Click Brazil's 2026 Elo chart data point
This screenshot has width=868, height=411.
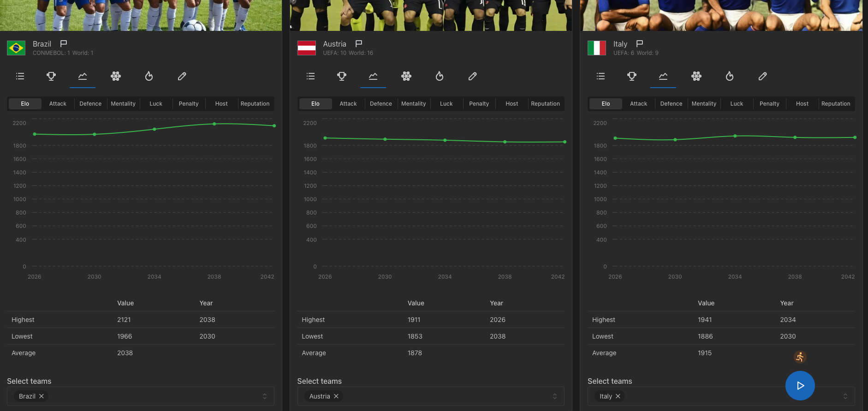coord(35,134)
